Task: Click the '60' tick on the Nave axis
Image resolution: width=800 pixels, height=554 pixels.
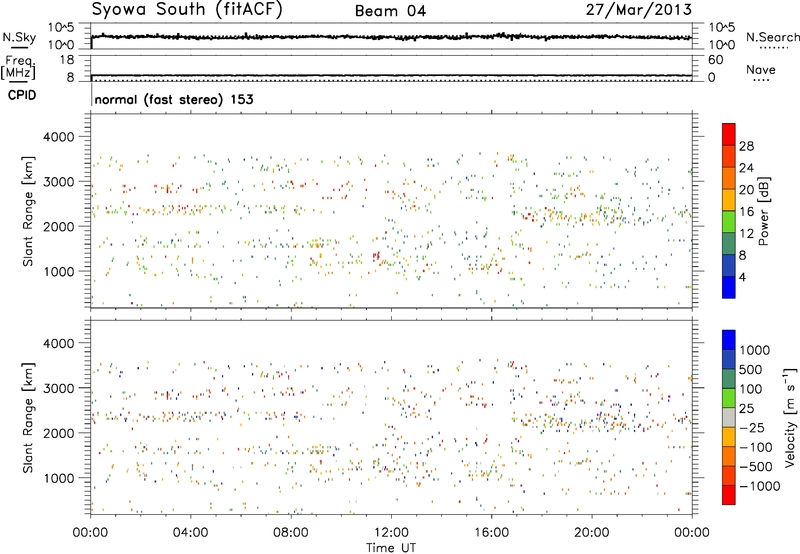Action: point(715,60)
